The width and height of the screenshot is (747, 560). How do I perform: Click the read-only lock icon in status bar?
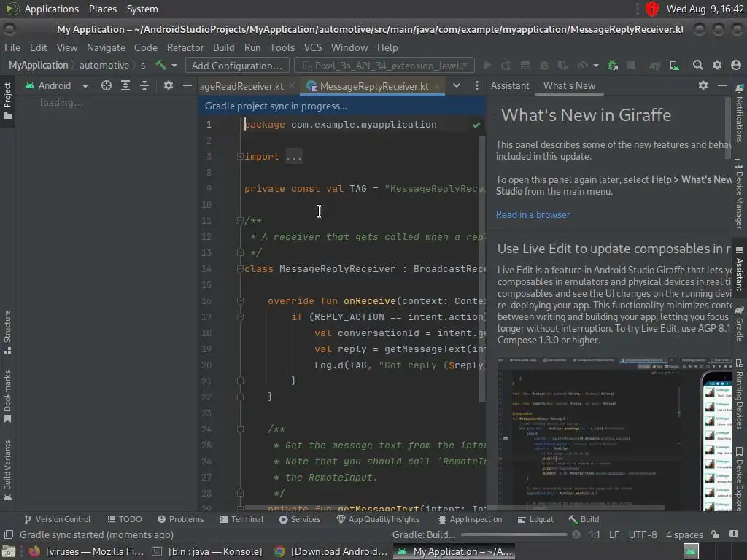[715, 534]
